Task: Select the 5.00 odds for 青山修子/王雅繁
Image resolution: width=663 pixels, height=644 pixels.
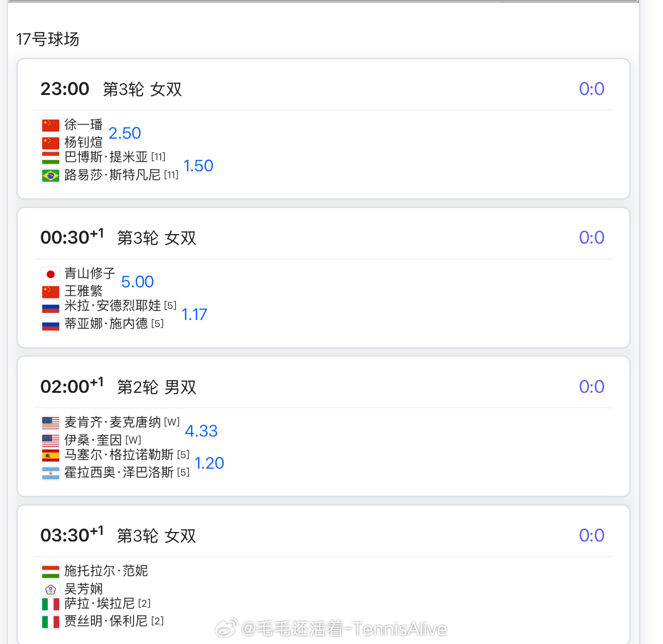Action: [x=137, y=282]
